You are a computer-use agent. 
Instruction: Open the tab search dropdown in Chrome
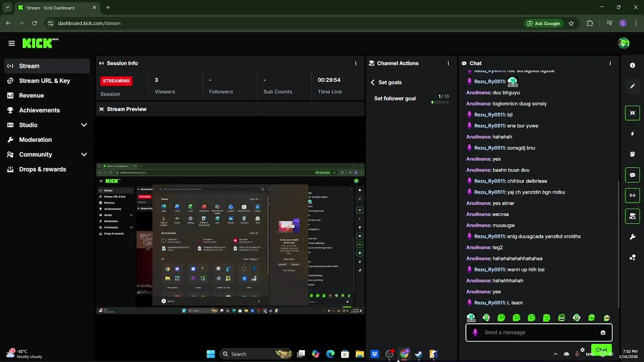pyautogui.click(x=7, y=8)
